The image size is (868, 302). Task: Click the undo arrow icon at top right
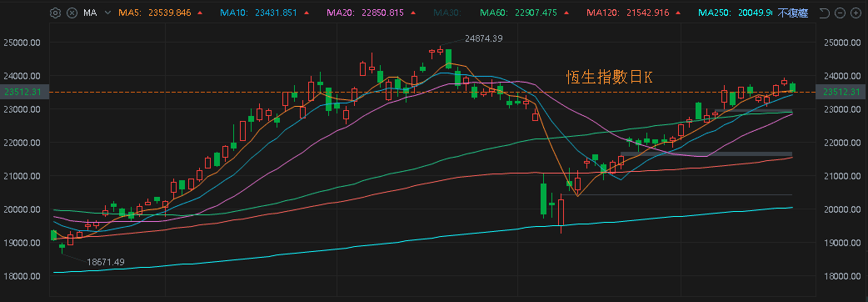825,13
